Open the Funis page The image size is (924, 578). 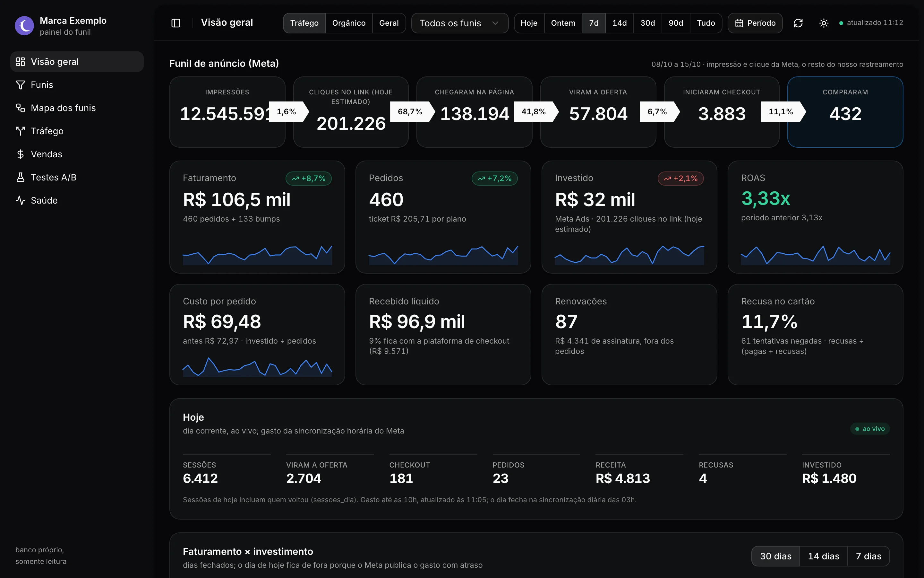click(x=77, y=85)
